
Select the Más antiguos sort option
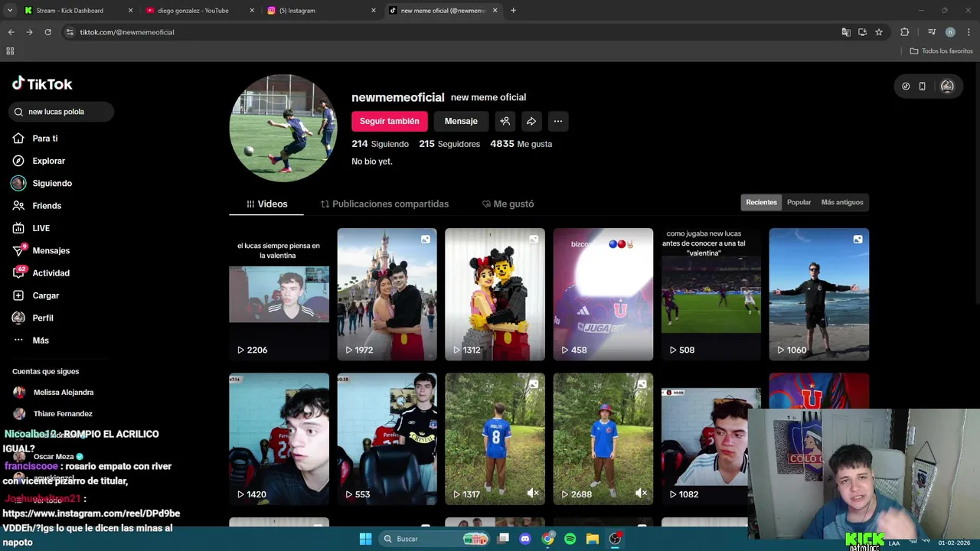click(842, 202)
